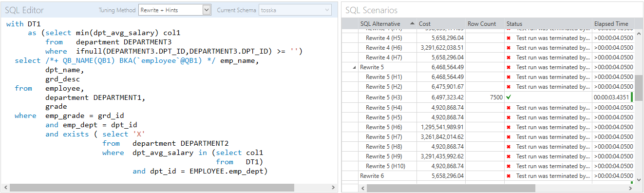
Task: Click red X status icon for Rewrite 5 (H10)
Action: pyautogui.click(x=509, y=166)
